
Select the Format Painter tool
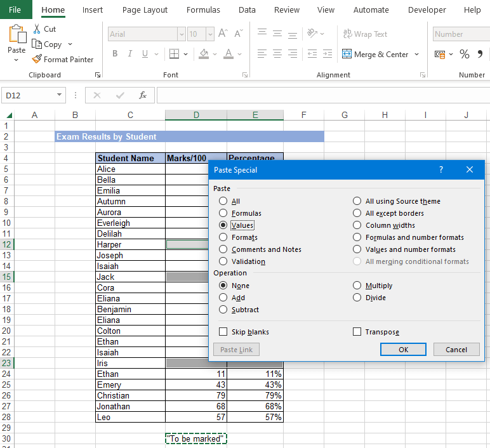point(62,60)
